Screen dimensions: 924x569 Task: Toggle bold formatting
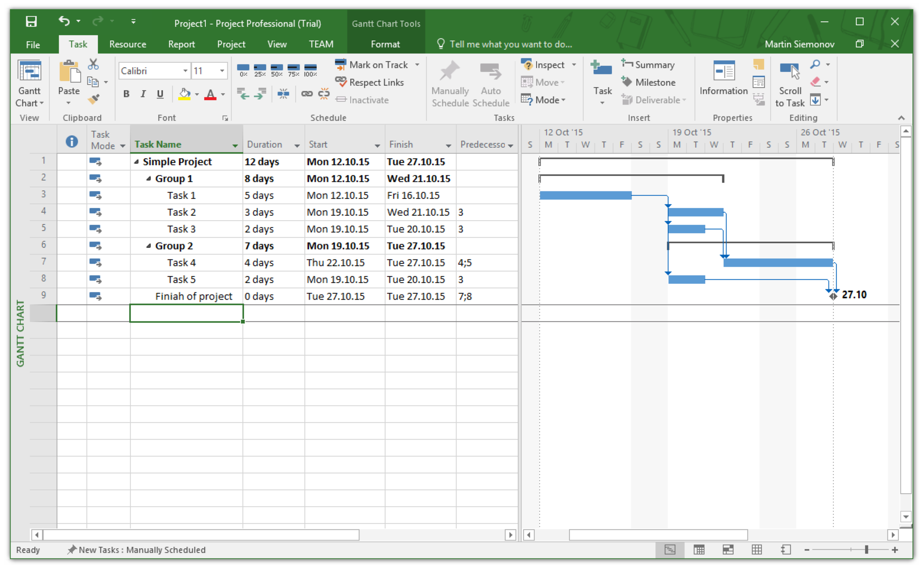click(126, 94)
